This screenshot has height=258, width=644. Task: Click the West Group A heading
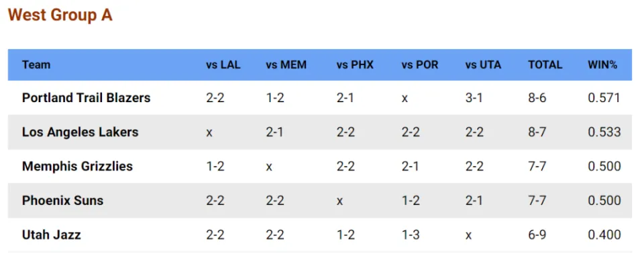pyautogui.click(x=60, y=15)
